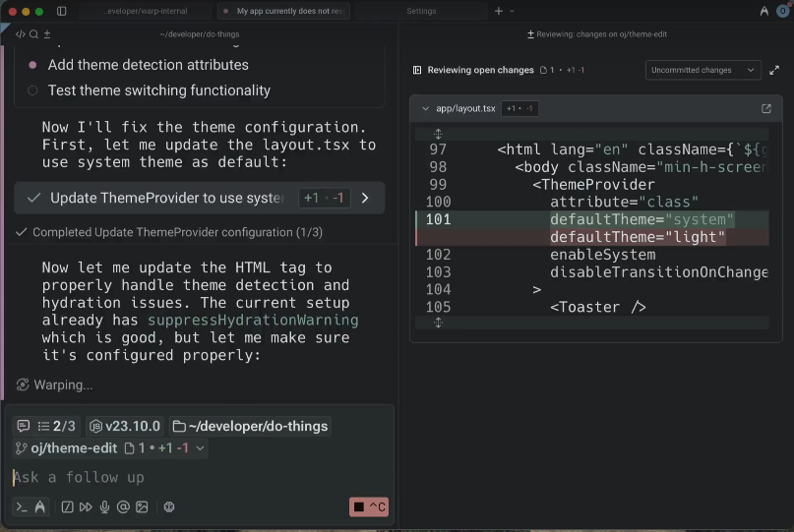Switch to agent input mode
Screen dimensions: 794x532
point(40,507)
